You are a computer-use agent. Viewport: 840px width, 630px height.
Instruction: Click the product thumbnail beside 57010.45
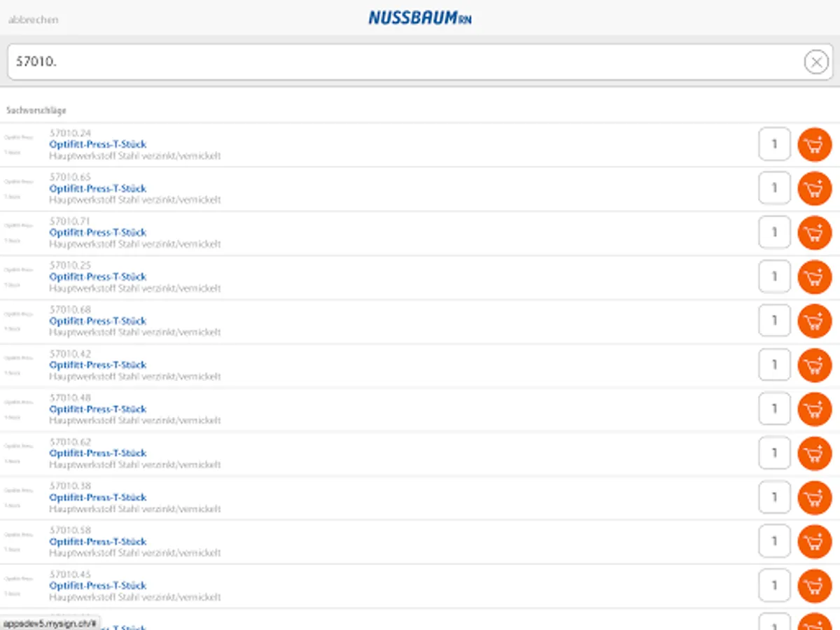18,586
